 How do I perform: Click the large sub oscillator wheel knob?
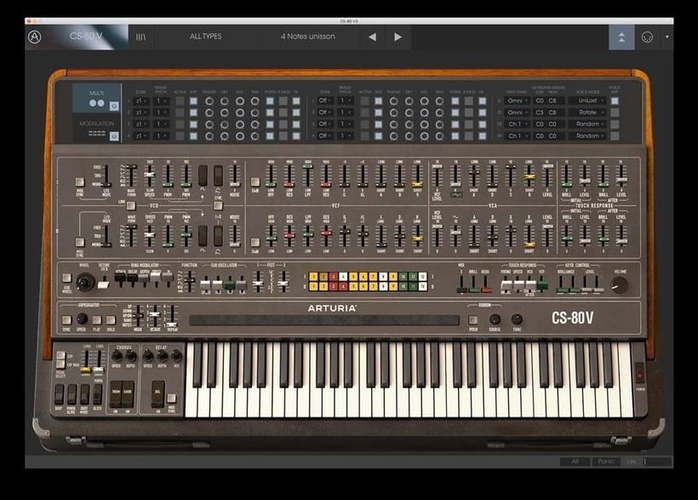(85, 282)
